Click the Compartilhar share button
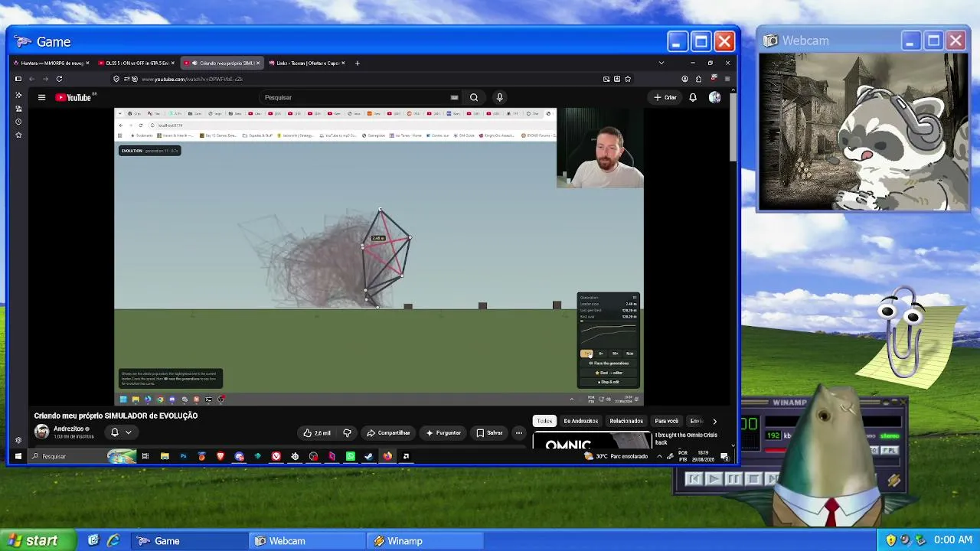 [388, 432]
